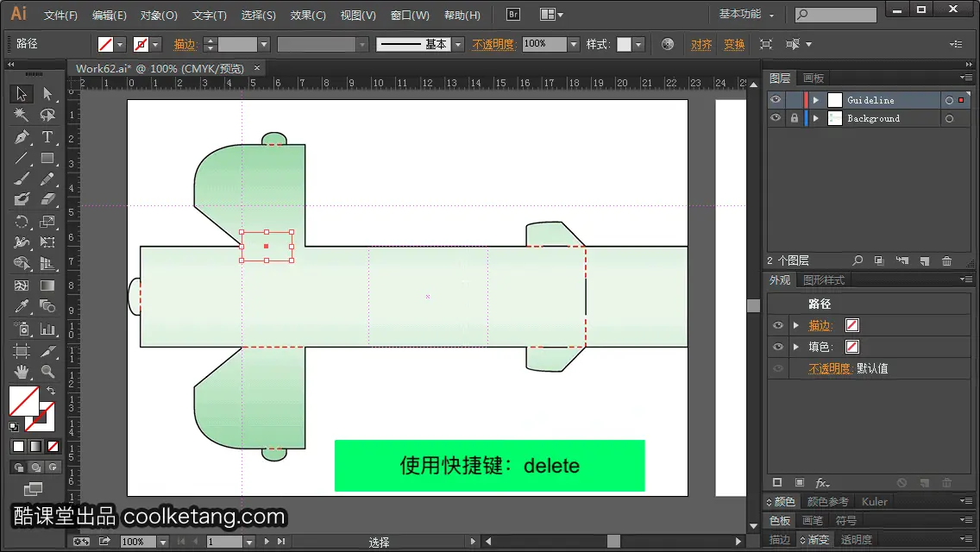
Task: Select the Line Segment tool
Action: [x=22, y=158]
